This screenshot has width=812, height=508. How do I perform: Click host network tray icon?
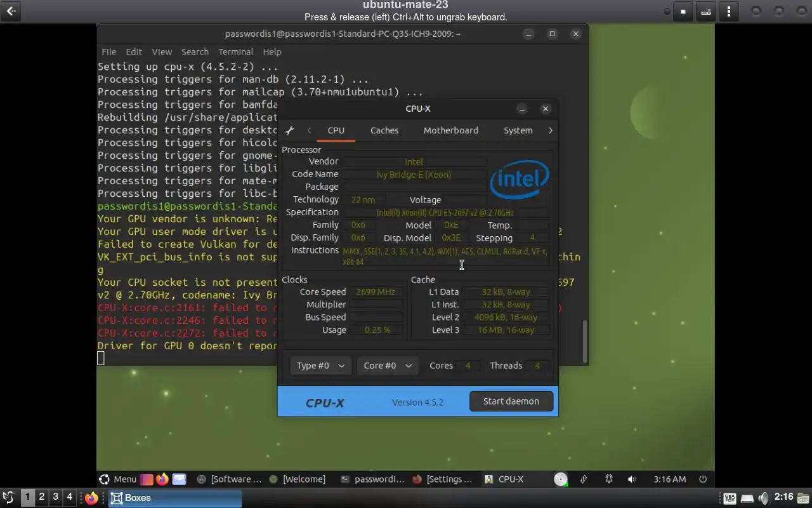coord(747,498)
